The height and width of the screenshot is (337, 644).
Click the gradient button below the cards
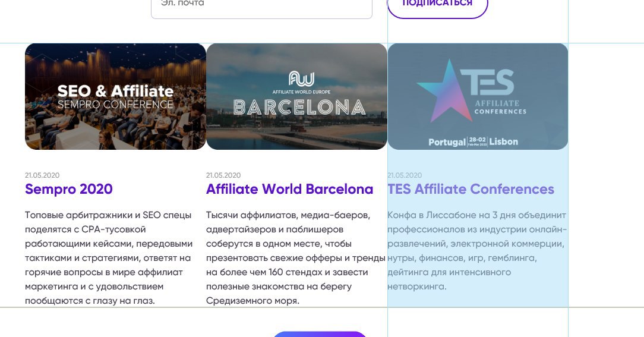[320, 334]
